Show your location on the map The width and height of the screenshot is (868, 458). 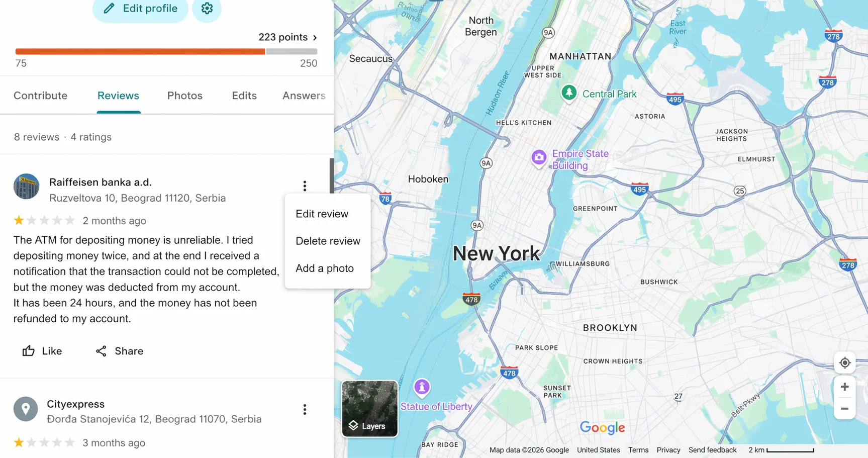point(845,362)
